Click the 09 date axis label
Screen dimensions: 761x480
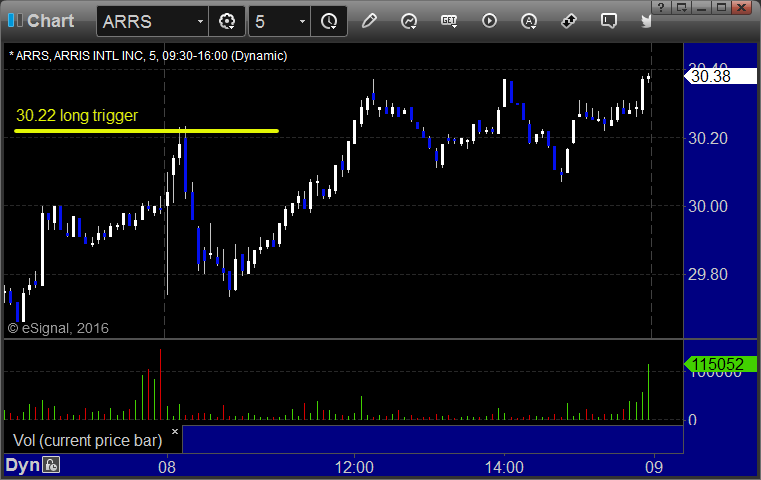pos(654,467)
